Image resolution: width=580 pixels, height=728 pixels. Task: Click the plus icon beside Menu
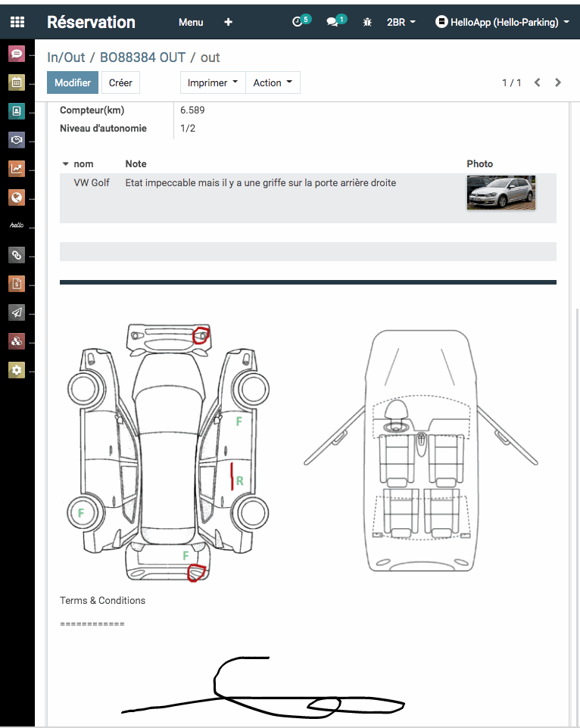point(228,22)
